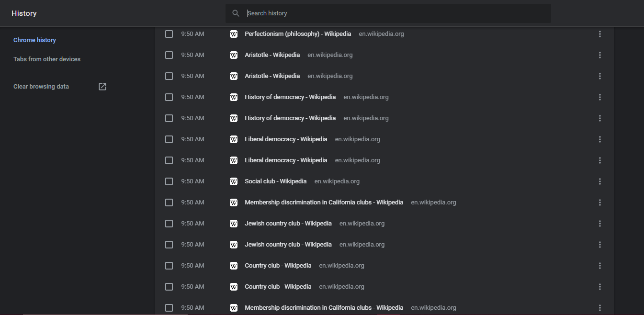
Task: Select Chrome history in the sidebar
Action: [34, 40]
